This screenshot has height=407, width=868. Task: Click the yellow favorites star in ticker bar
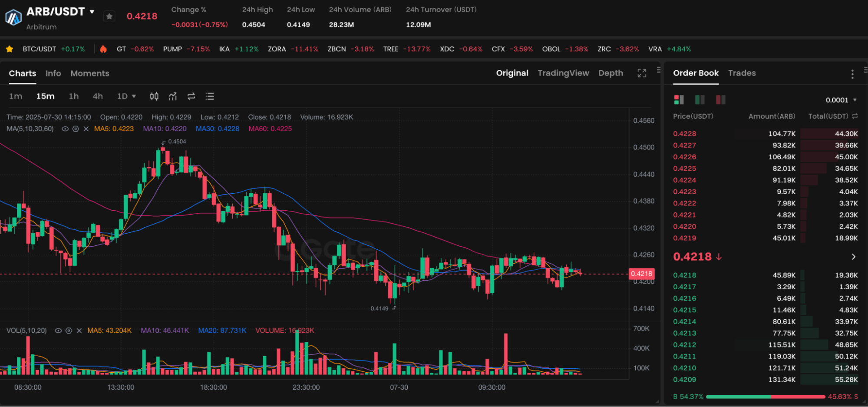[x=10, y=49]
